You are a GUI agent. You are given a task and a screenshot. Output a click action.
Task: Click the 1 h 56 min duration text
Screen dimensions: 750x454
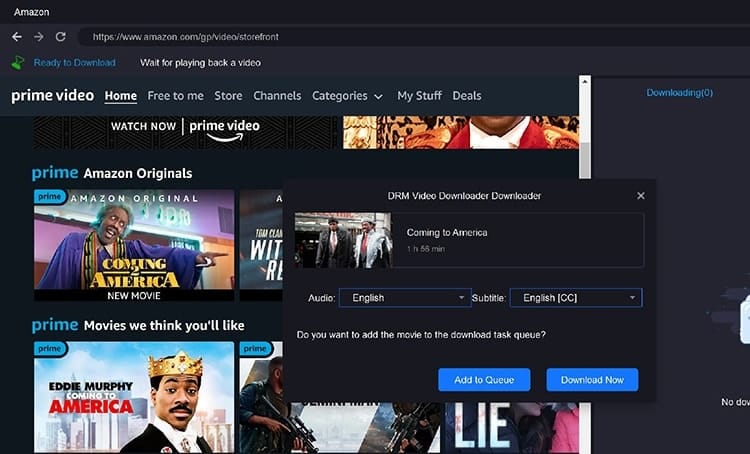(426, 249)
